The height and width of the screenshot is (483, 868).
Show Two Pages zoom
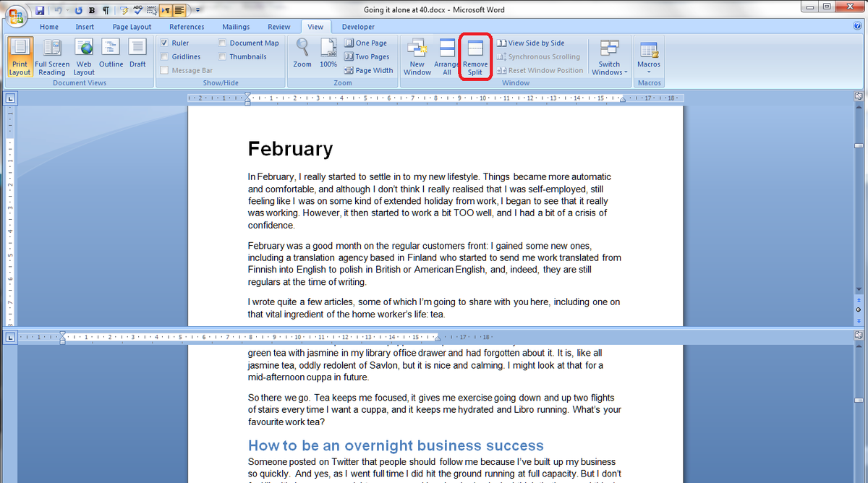coord(367,57)
